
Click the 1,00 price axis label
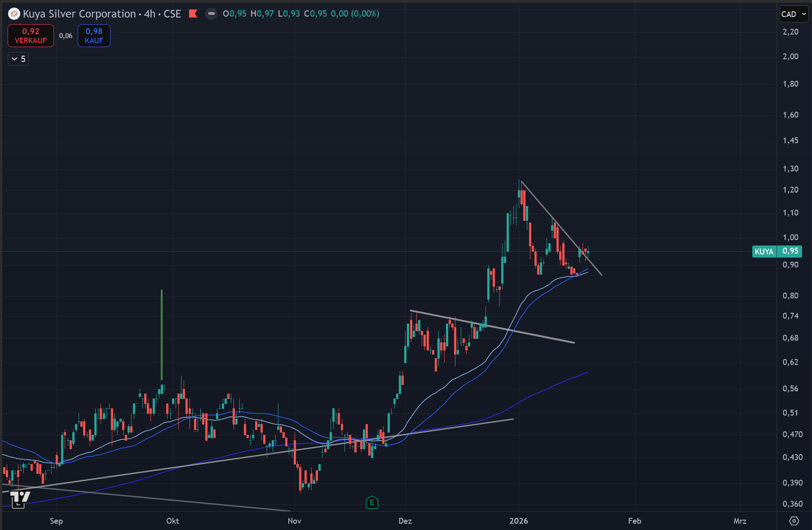point(790,237)
